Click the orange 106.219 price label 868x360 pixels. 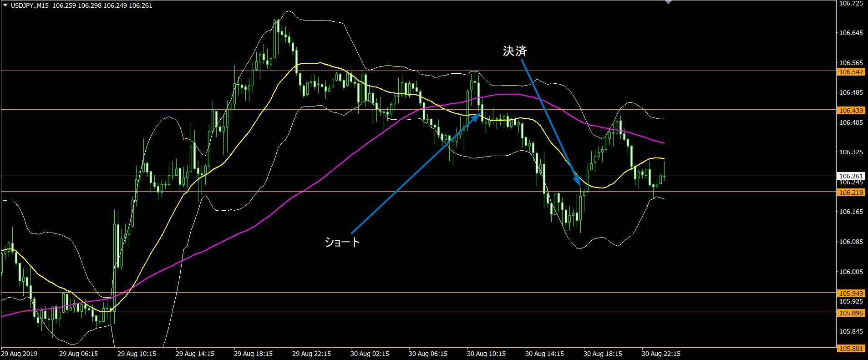click(851, 193)
